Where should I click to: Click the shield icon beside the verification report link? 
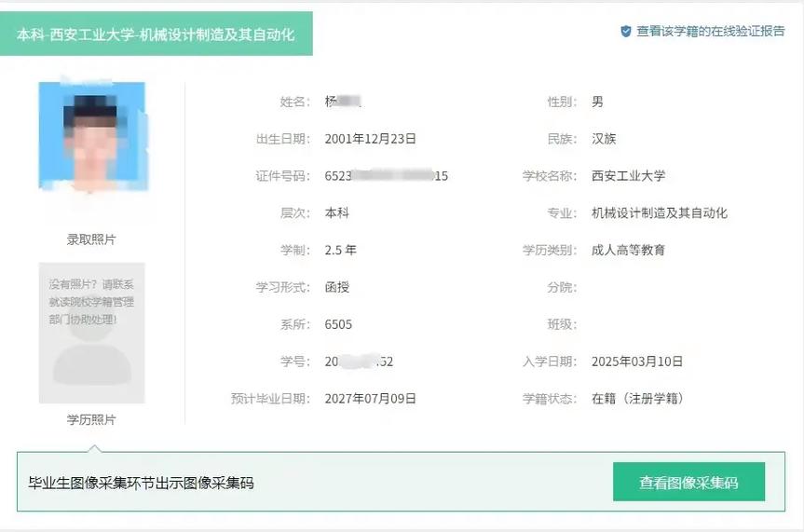[625, 32]
